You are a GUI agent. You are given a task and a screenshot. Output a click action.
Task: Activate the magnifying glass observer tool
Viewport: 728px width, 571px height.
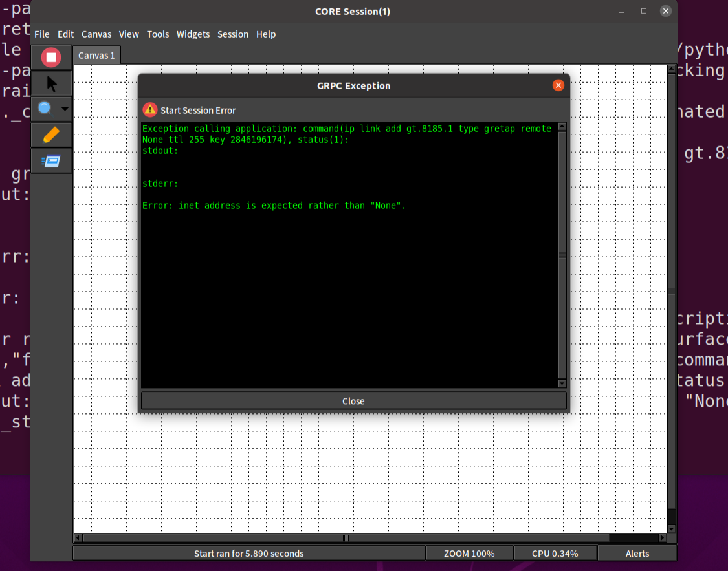coord(45,109)
